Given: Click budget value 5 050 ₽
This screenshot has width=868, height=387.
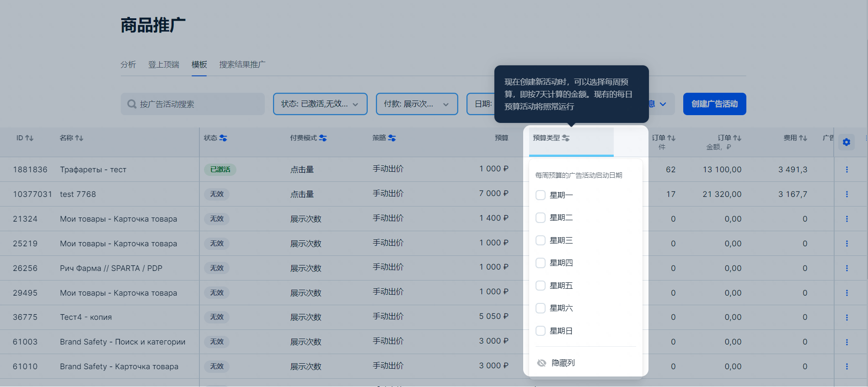Looking at the screenshot, I should pyautogui.click(x=494, y=316).
